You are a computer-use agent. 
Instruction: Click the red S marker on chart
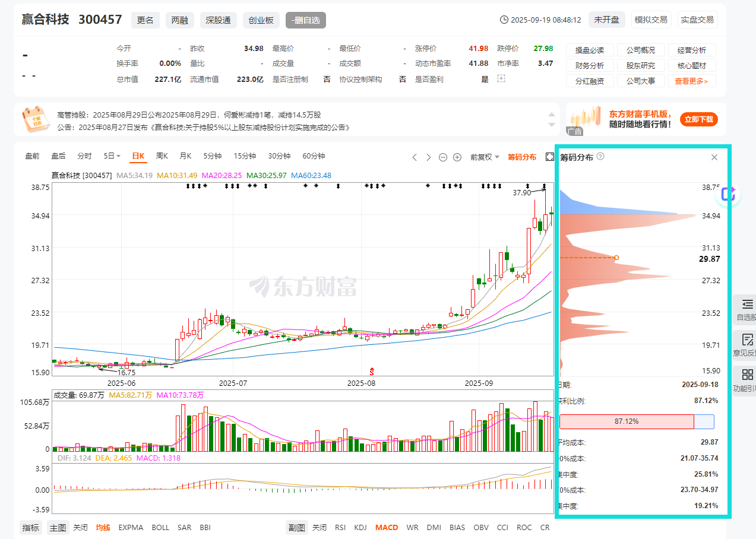coord(372,371)
